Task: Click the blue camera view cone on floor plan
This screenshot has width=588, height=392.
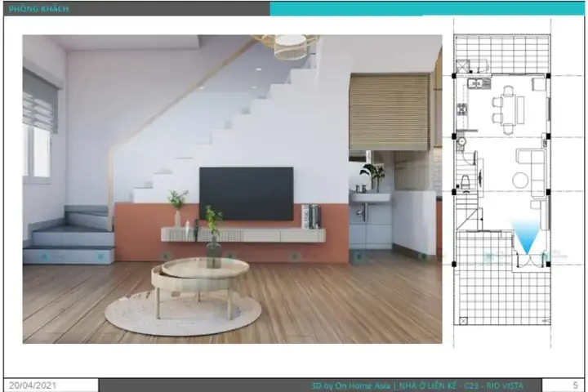Action: [x=527, y=238]
